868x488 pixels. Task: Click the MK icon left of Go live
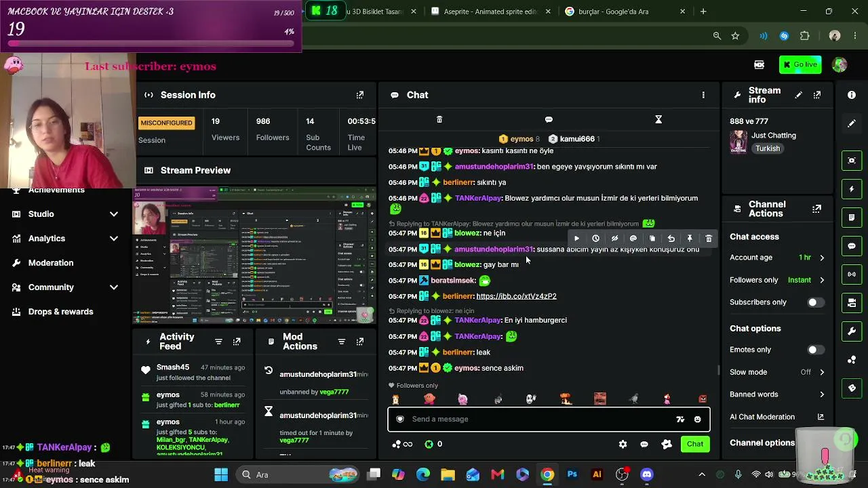pyautogui.click(x=759, y=65)
